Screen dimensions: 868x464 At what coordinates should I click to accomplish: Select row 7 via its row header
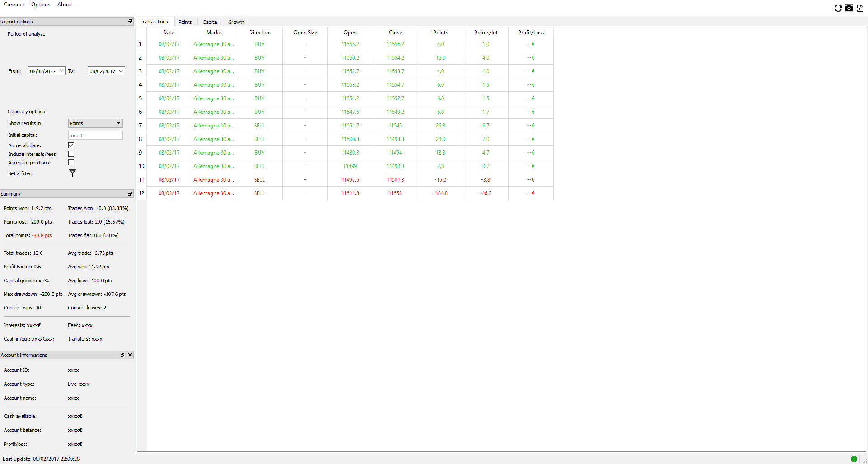142,126
